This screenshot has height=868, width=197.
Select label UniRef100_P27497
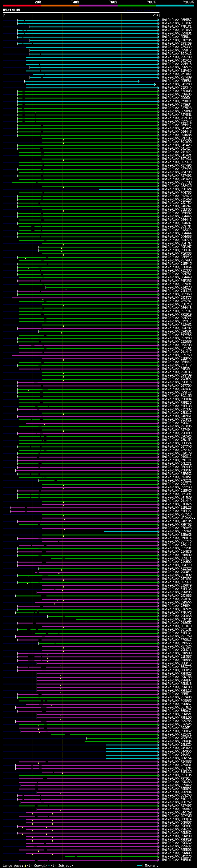tap(177, 806)
